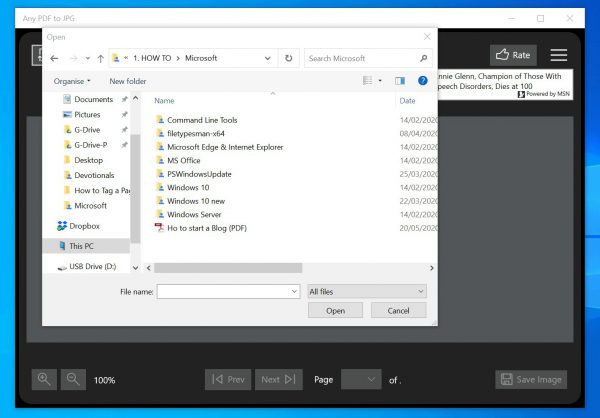
Task: Open the Organise dropdown menu
Action: coord(72,81)
